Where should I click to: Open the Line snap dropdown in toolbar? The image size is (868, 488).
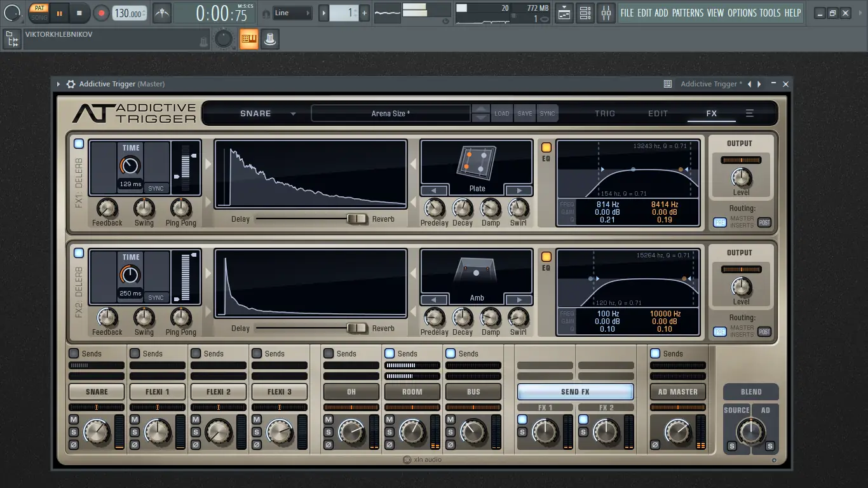point(293,13)
